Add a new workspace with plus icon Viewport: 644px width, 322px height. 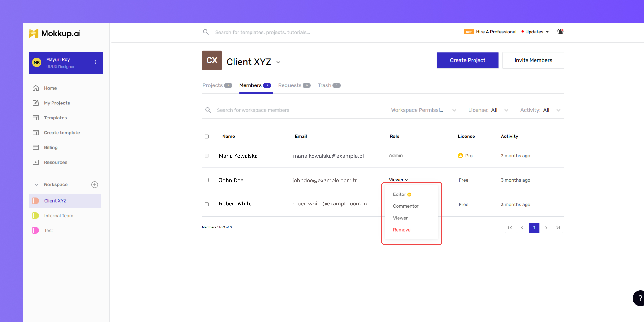[x=95, y=185]
